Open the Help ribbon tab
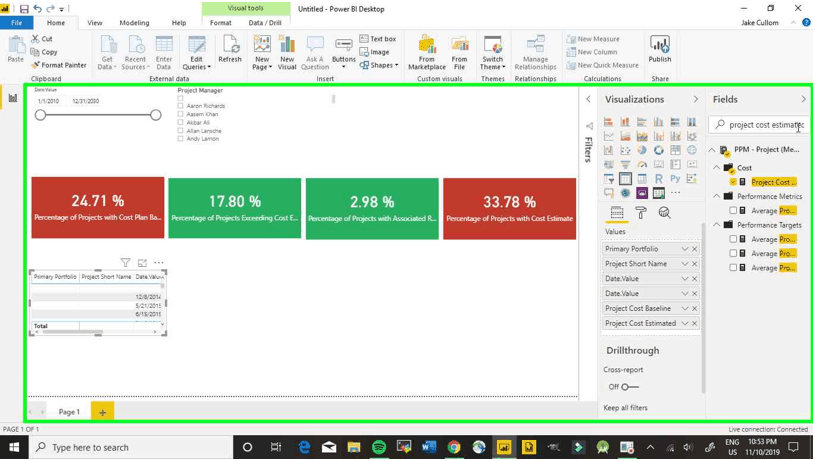 tap(179, 23)
